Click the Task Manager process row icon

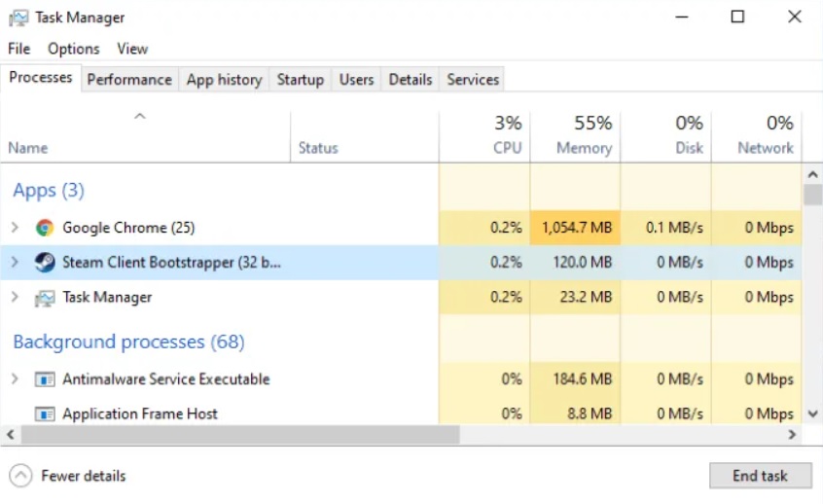45,298
